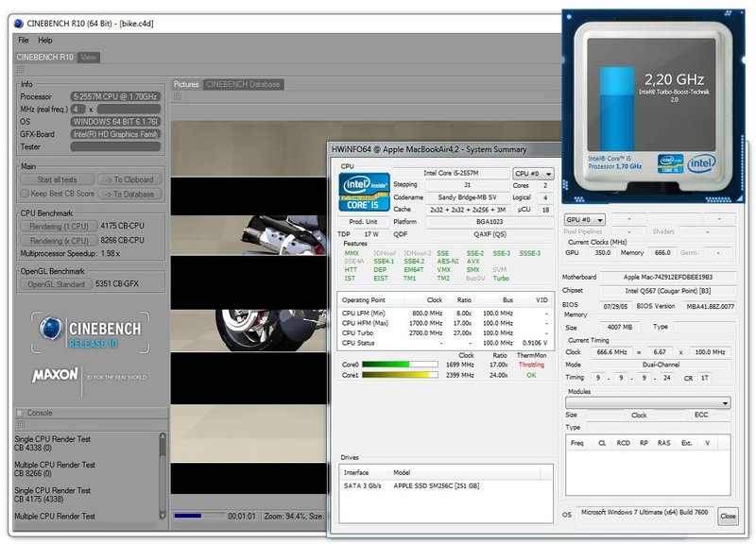Viewport: 756px width, 544px height.
Task: Switch to the CINEBENCH Database tab
Action: point(244,84)
